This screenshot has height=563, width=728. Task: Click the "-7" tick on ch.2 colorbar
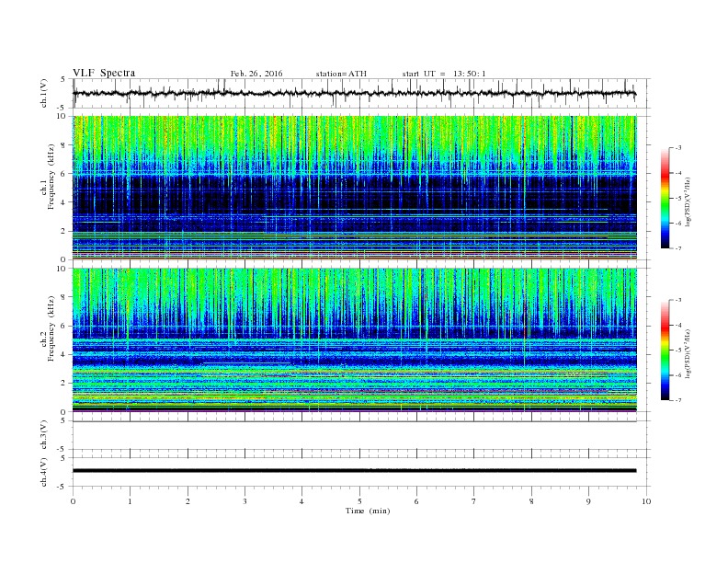[x=678, y=400]
